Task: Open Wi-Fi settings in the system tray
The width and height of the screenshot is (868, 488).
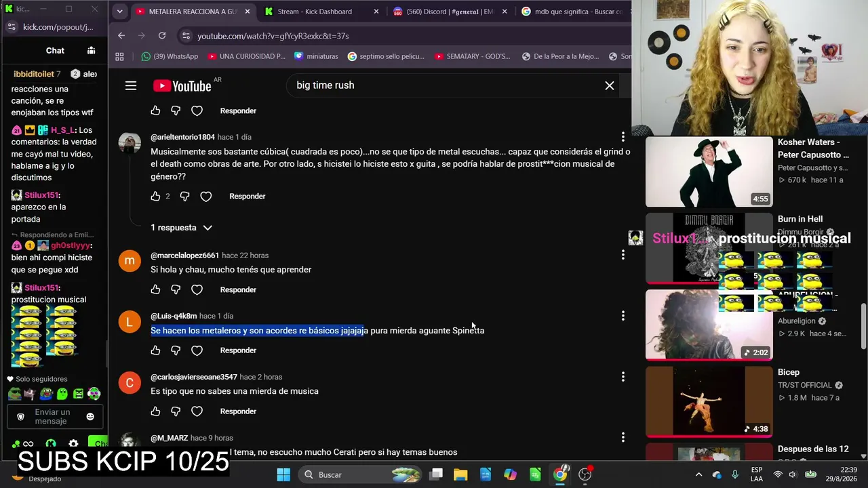Action: [778, 474]
